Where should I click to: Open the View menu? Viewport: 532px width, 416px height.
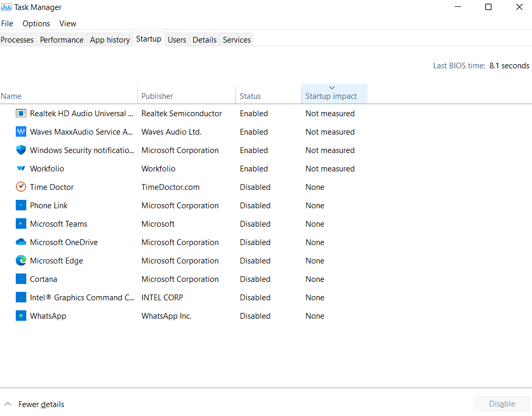67,23
